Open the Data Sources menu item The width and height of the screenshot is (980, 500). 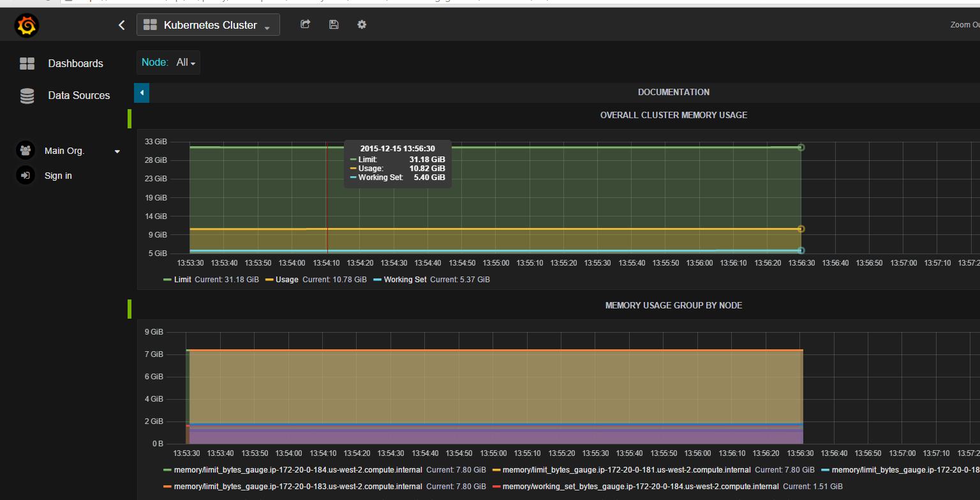point(79,95)
